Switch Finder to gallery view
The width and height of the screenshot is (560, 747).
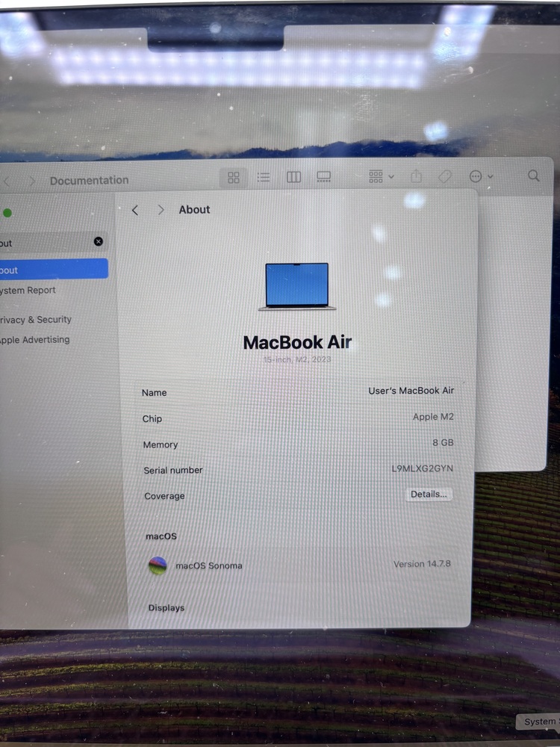click(x=323, y=177)
